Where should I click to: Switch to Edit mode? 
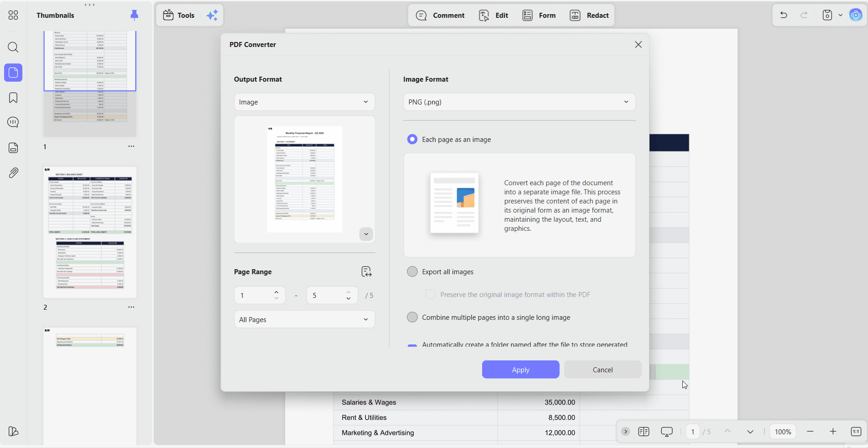[494, 15]
